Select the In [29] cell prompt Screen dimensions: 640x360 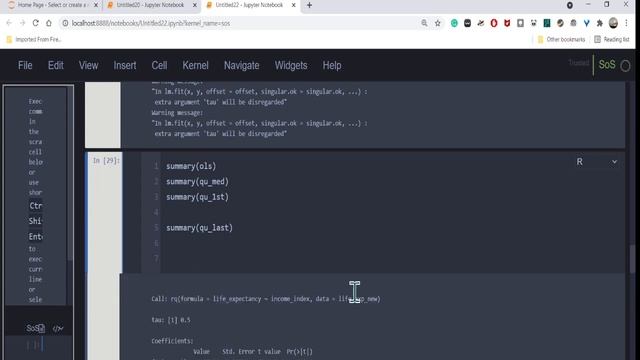tap(106, 160)
